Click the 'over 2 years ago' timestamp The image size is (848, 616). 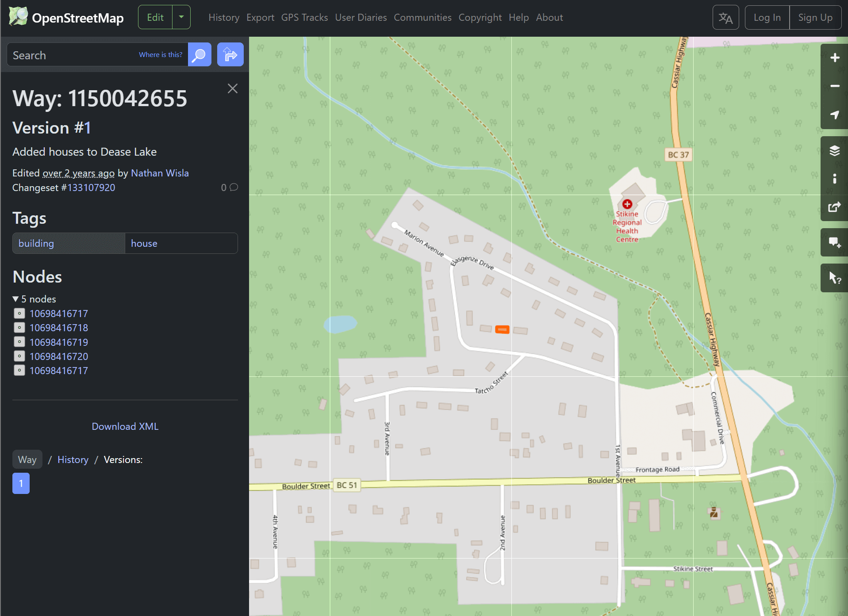[79, 173]
